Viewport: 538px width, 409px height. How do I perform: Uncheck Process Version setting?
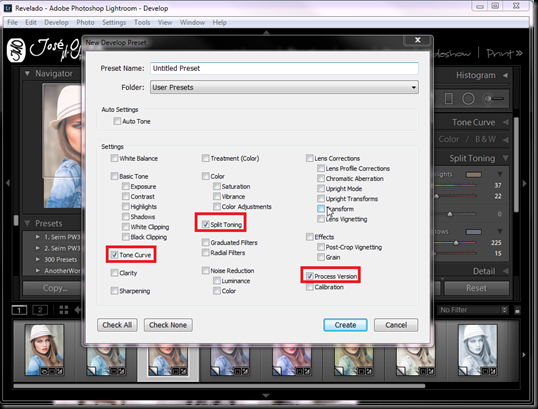[x=309, y=276]
